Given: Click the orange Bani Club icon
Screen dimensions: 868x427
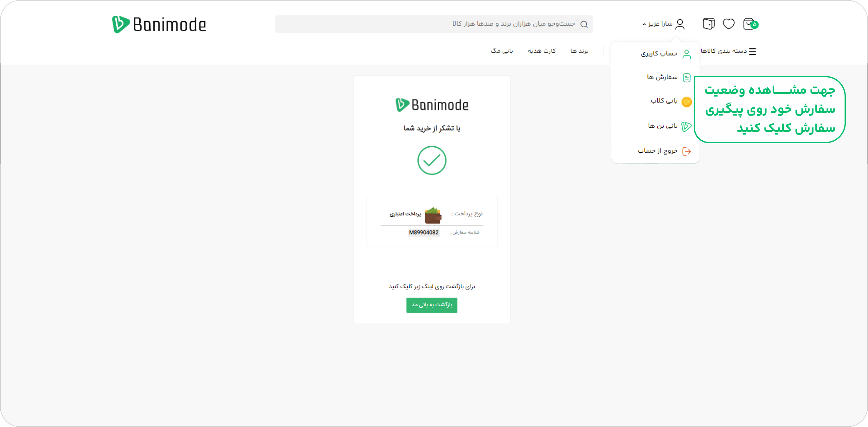Looking at the screenshot, I should 686,101.
